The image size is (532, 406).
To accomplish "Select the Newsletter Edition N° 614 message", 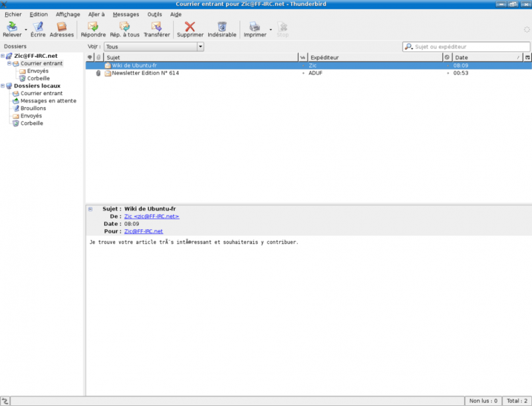I will coord(145,73).
